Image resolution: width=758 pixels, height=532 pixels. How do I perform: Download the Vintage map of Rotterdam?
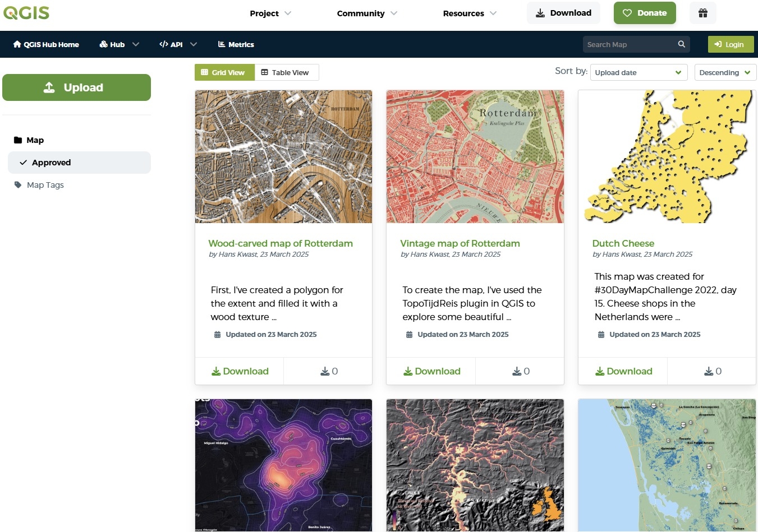[x=431, y=371]
